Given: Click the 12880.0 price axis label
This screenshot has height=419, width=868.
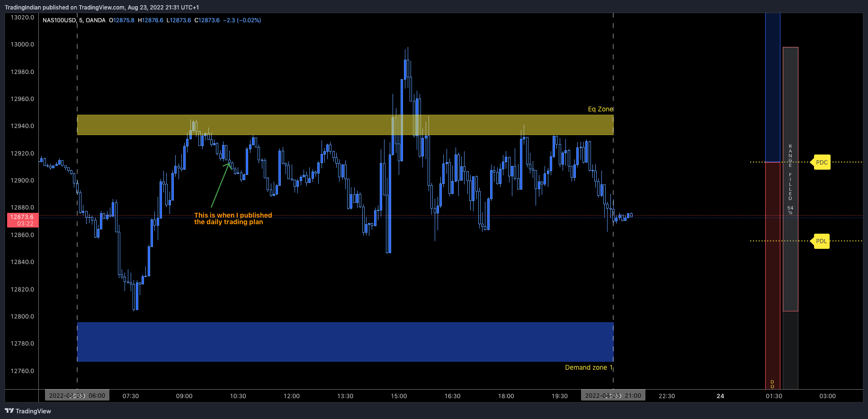Looking at the screenshot, I should click(22, 208).
